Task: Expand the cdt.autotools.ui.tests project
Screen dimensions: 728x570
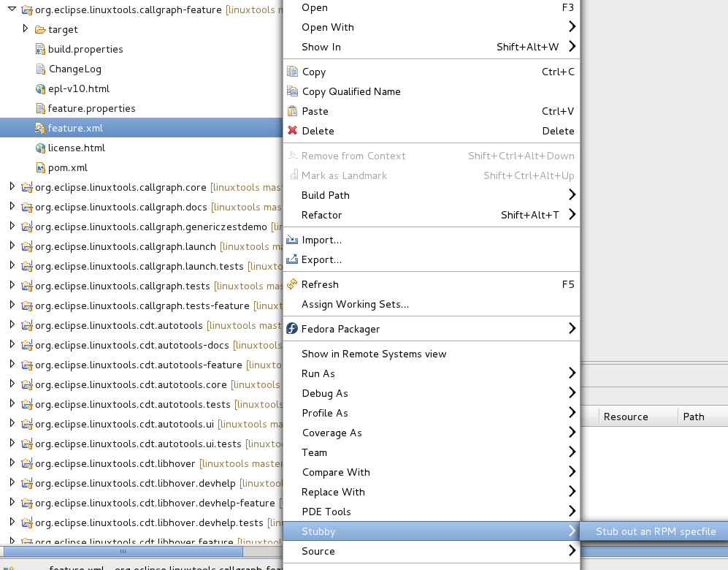Action: (12, 443)
